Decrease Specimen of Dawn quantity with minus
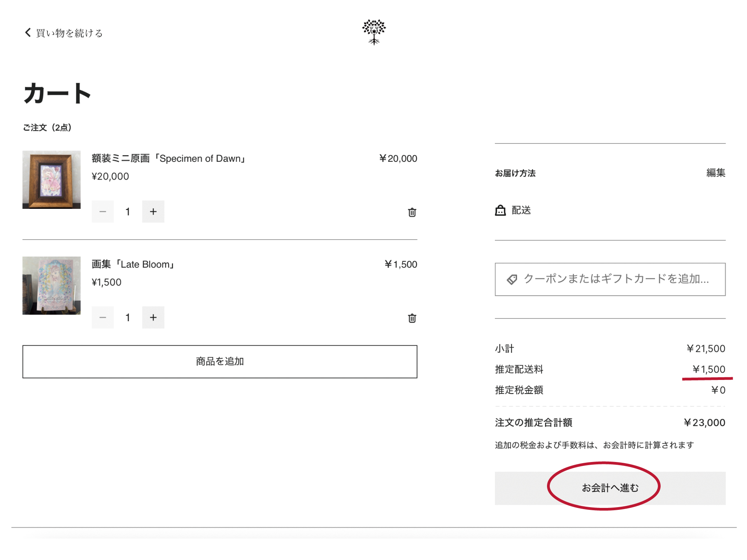747x560 pixels. (x=103, y=212)
